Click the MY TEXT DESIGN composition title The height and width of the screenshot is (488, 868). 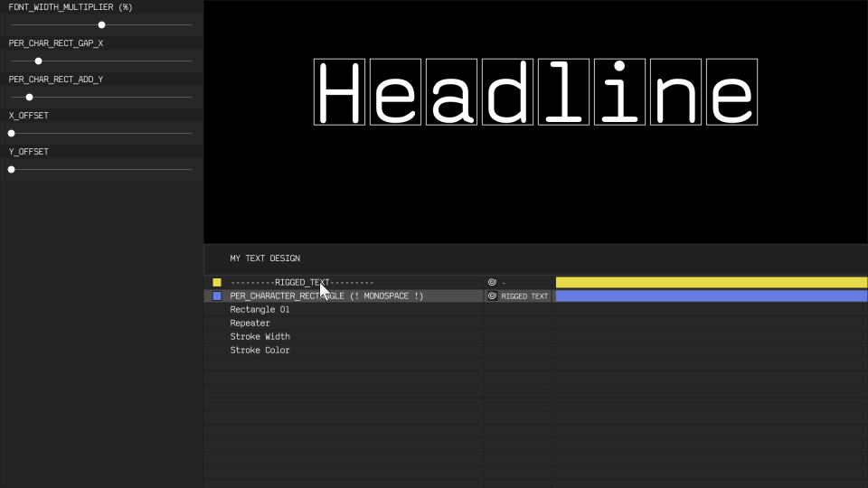pyautogui.click(x=265, y=258)
